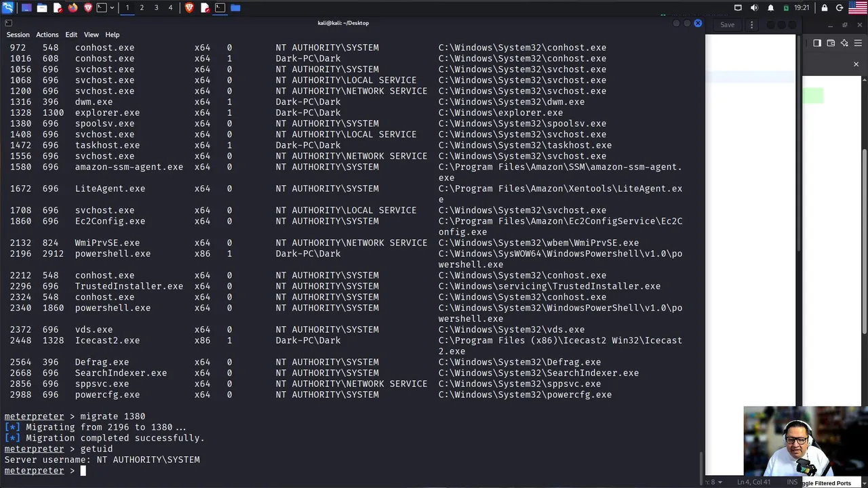
Task: Restore the browser window size
Action: [x=845, y=24]
